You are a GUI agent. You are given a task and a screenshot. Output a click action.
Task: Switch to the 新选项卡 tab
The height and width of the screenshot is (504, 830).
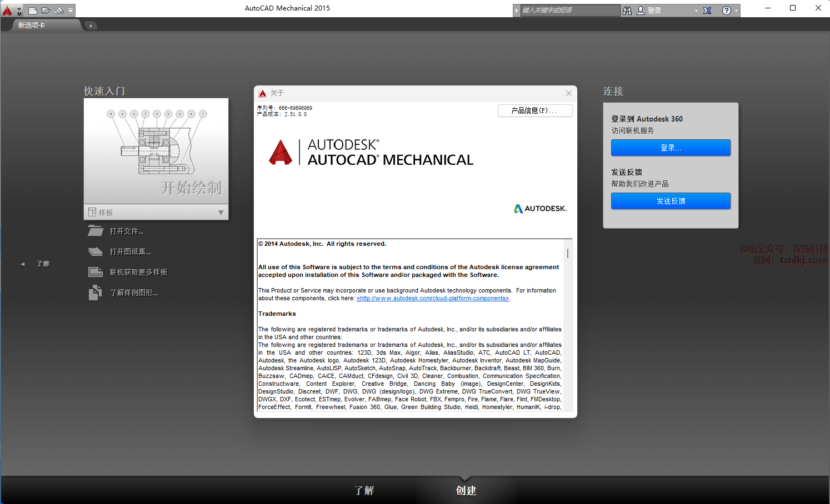[x=32, y=26]
